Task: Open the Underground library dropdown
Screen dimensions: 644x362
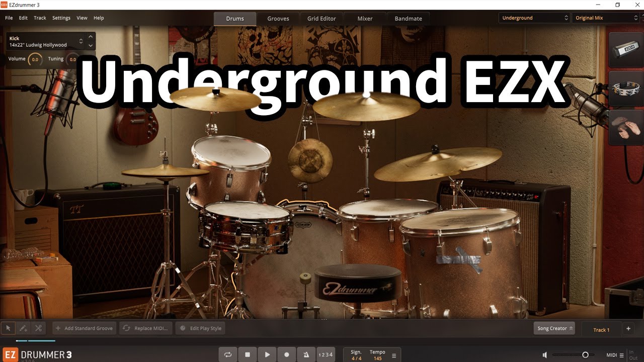Action: coord(534,18)
